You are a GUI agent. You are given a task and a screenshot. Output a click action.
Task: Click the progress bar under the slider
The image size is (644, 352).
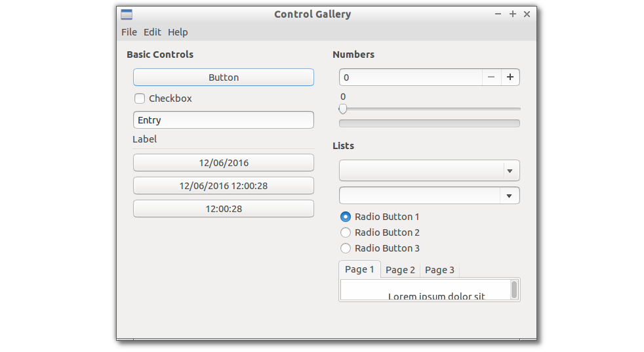(429, 123)
